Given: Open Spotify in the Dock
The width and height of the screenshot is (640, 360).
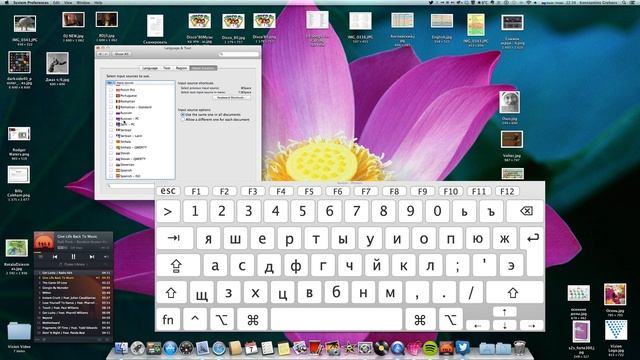Looking at the screenshot, I should pyautogui.click(x=429, y=348).
